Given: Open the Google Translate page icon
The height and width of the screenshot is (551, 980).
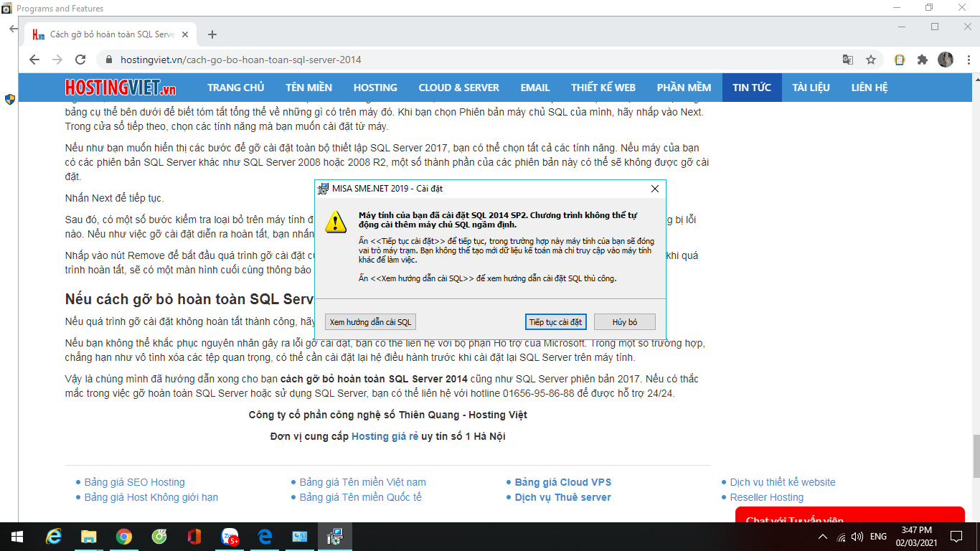Looking at the screenshot, I should pyautogui.click(x=848, y=60).
